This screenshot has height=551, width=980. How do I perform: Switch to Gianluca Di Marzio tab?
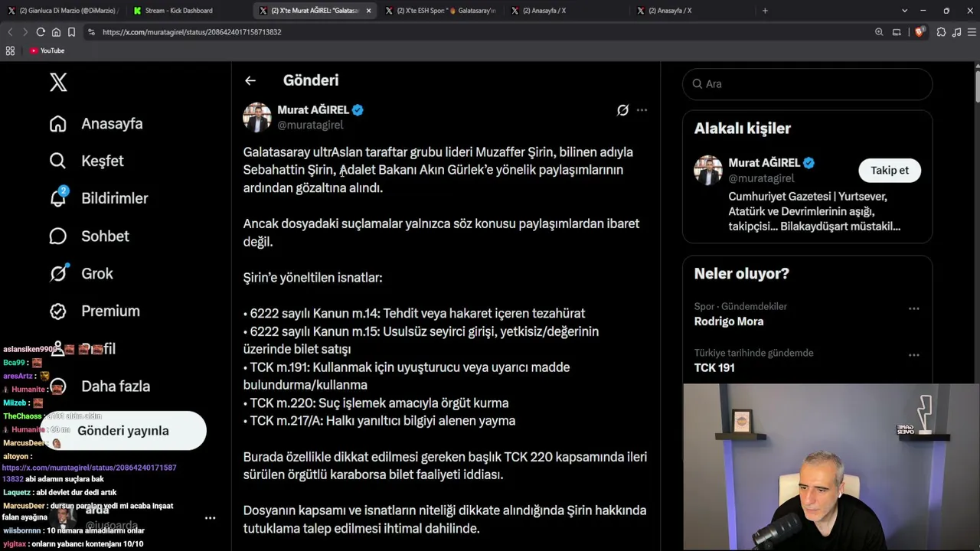coord(63,11)
